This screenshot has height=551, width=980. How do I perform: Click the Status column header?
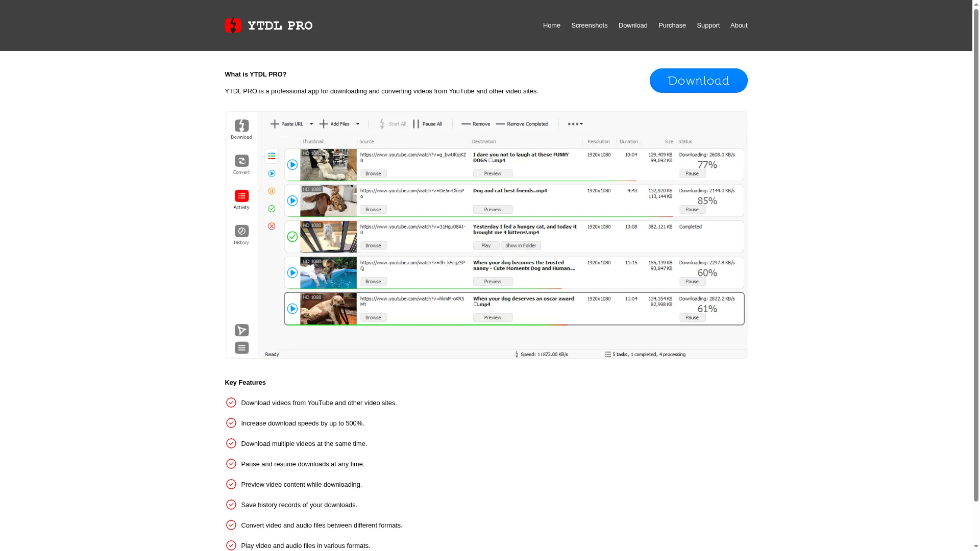coord(685,142)
